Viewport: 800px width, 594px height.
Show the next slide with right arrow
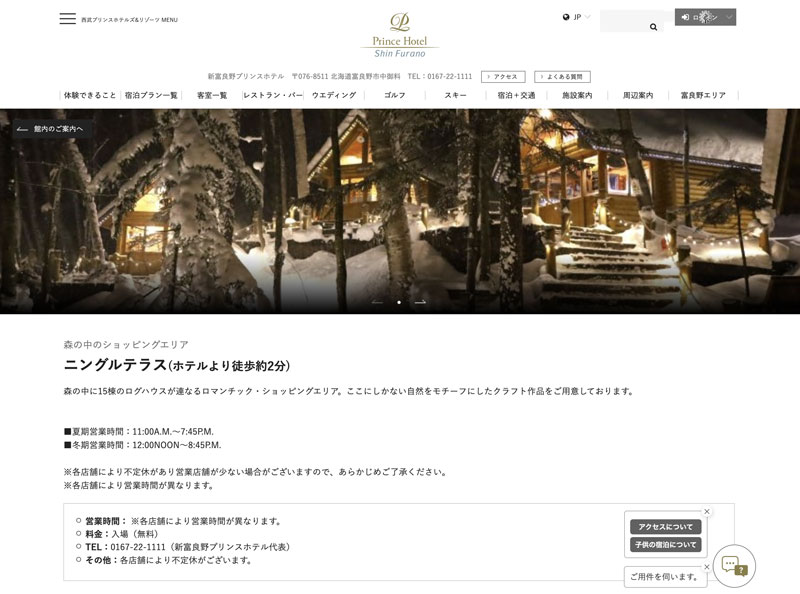tap(420, 302)
